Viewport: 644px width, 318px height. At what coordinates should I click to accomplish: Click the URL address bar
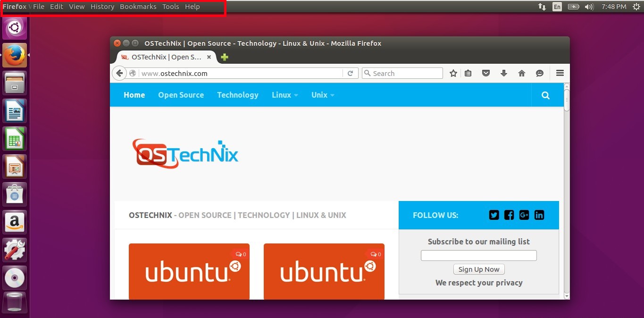click(x=241, y=73)
